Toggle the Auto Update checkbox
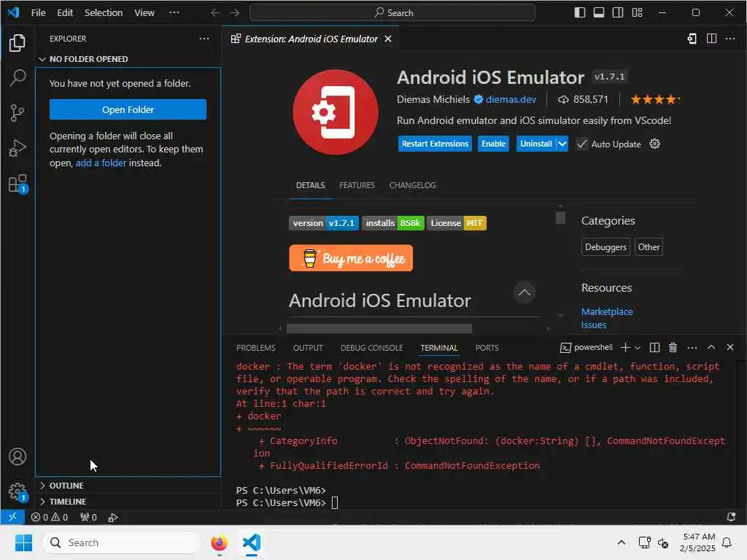The width and height of the screenshot is (747, 560). [x=581, y=144]
